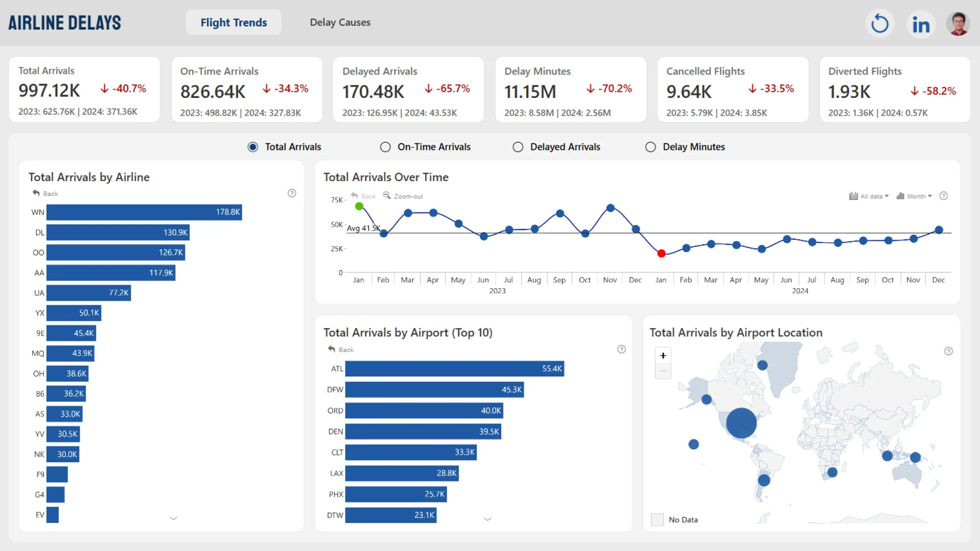This screenshot has height=551, width=980.
Task: Select the Delay Minutes radio button
Action: 650,147
